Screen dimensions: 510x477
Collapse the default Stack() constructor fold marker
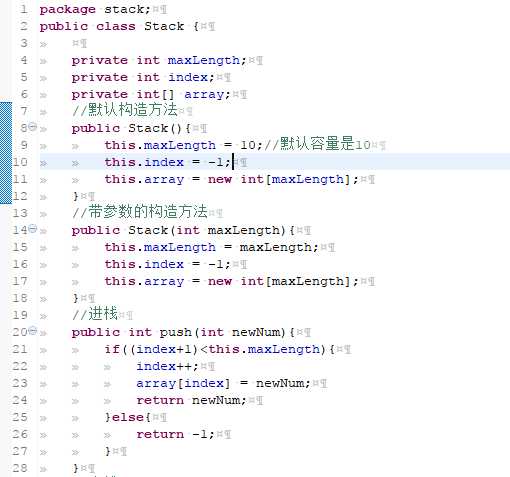click(x=32, y=126)
